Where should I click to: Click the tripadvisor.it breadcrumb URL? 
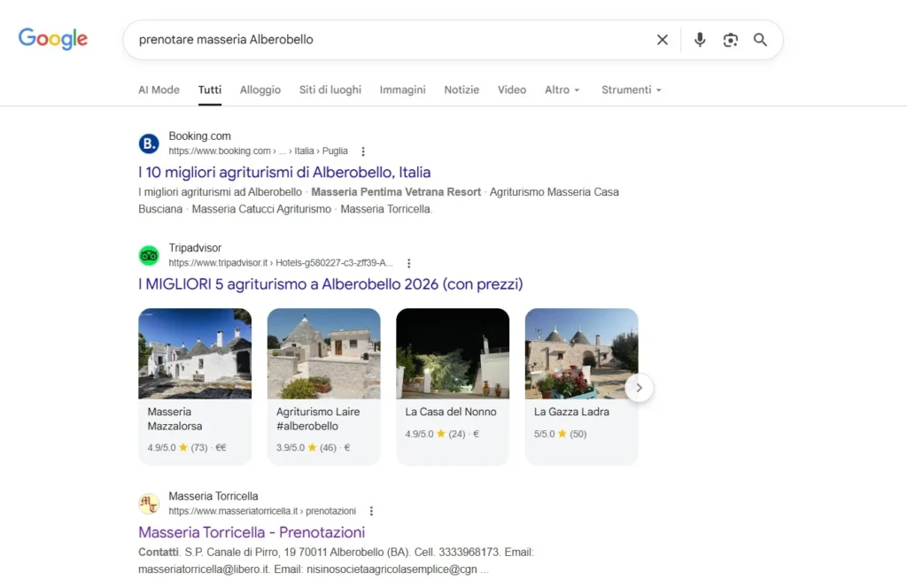pyautogui.click(x=281, y=262)
